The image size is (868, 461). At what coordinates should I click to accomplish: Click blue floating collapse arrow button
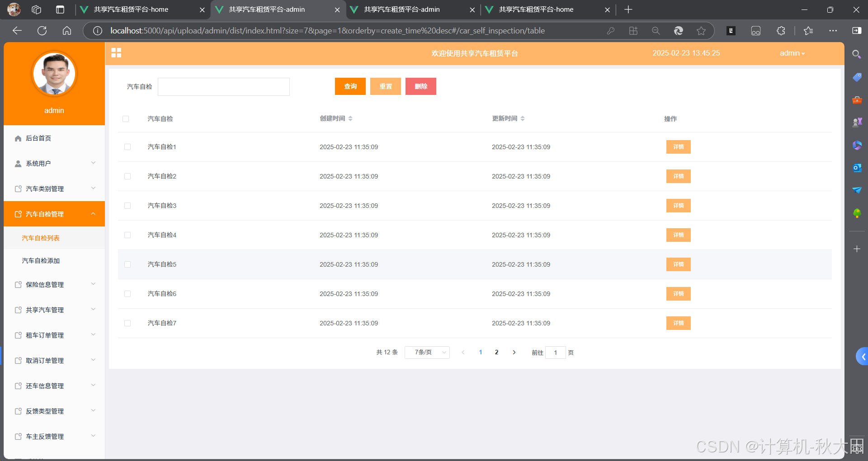click(862, 357)
